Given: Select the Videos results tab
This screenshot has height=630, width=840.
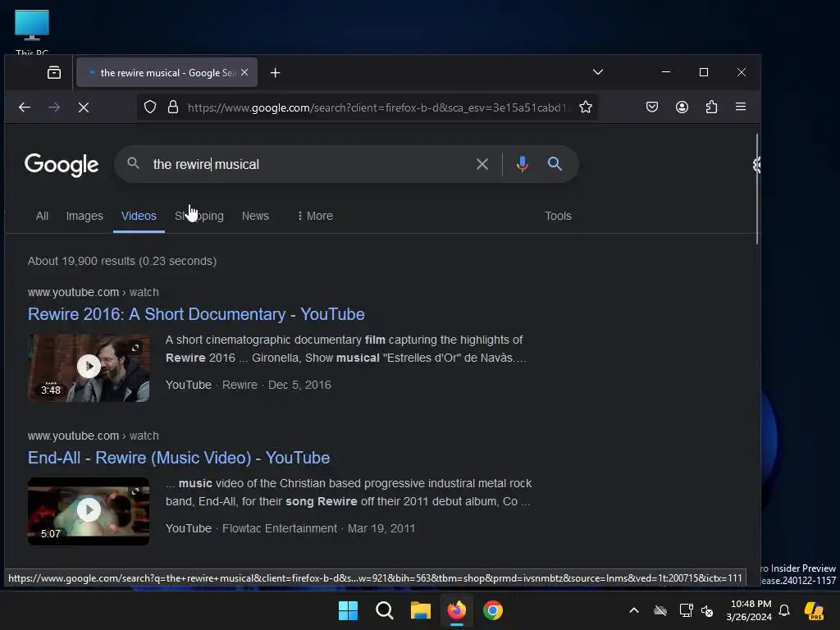Looking at the screenshot, I should [139, 216].
